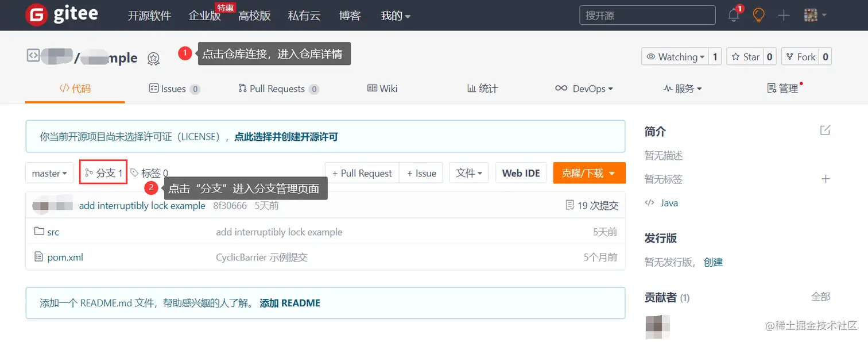Image resolution: width=868 pixels, height=342 pixels.
Task: Click the Star count 0
Action: (770, 56)
